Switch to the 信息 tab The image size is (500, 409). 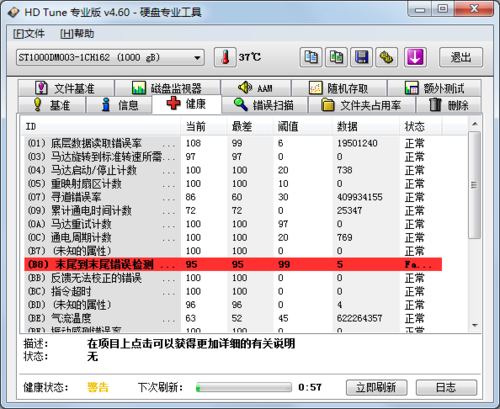pos(119,105)
